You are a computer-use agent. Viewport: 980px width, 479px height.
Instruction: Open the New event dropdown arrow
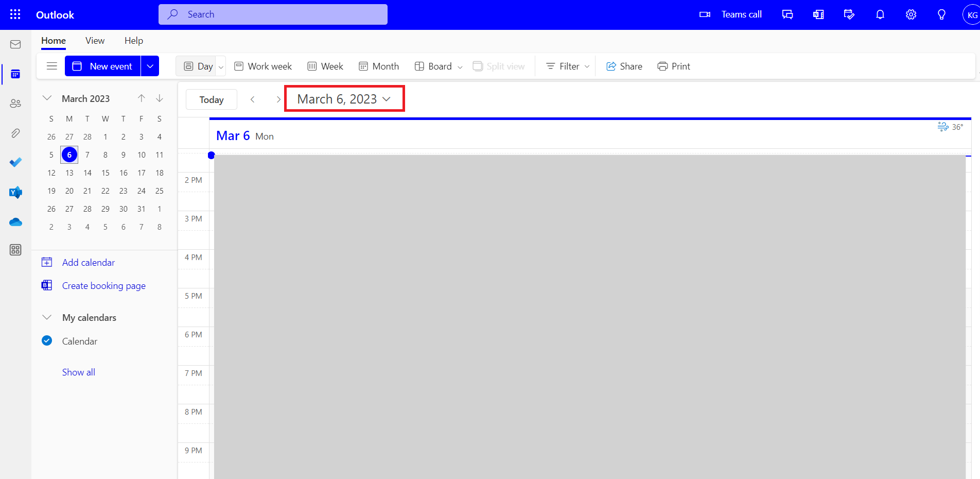point(150,66)
